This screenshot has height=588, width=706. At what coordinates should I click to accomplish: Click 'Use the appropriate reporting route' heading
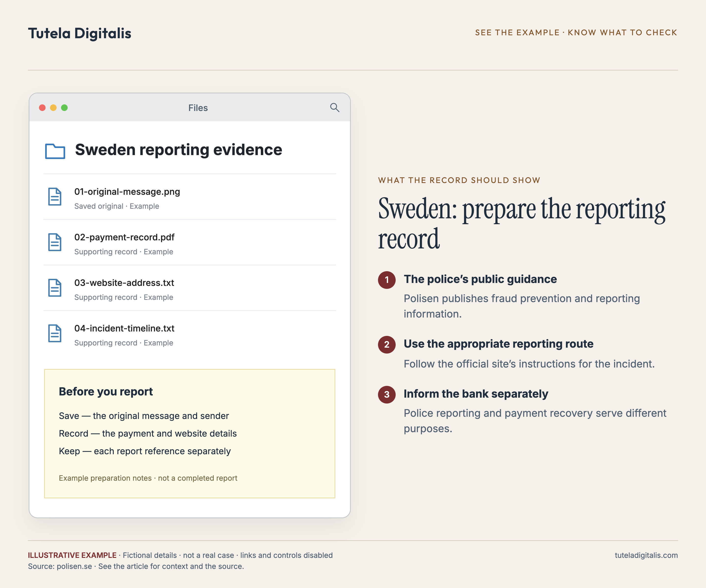click(x=499, y=344)
